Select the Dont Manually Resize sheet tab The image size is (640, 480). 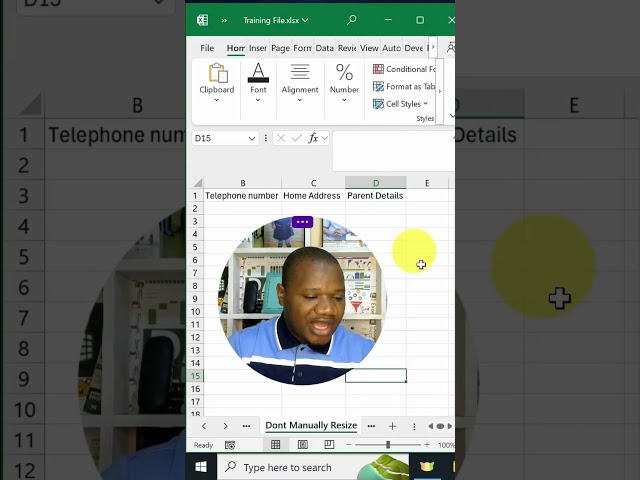(311, 425)
